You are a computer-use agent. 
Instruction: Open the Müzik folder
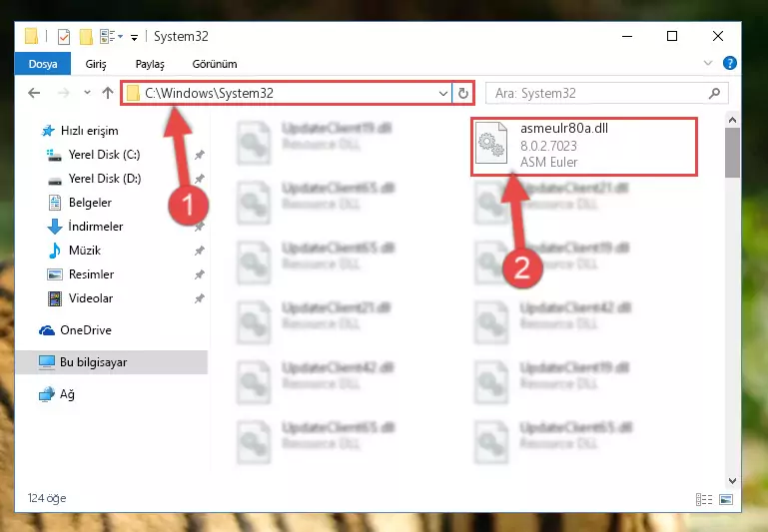click(85, 251)
